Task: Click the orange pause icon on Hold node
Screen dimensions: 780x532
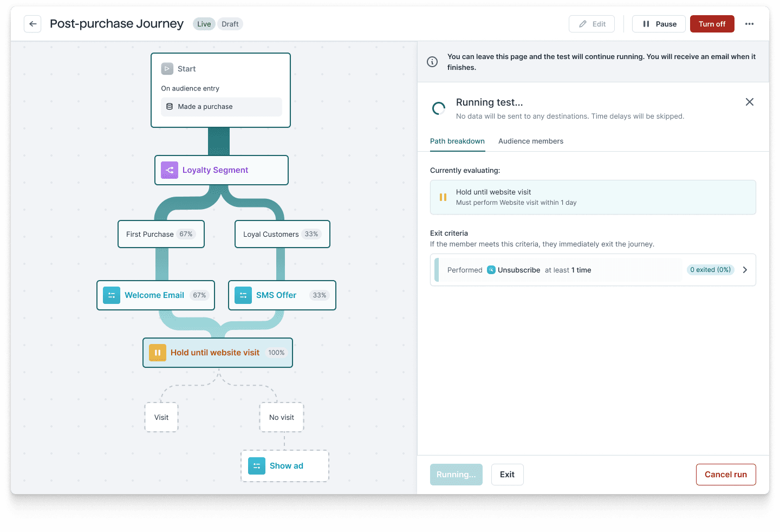Action: pos(158,353)
